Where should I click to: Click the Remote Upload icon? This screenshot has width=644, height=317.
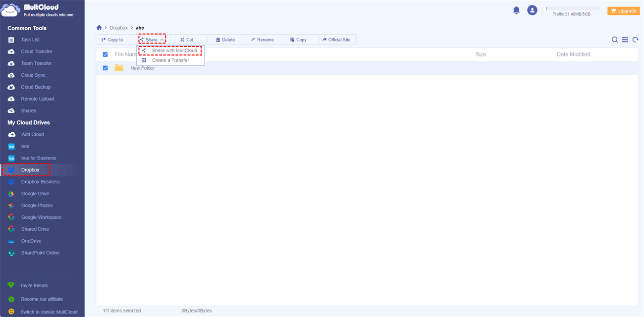coord(11,99)
